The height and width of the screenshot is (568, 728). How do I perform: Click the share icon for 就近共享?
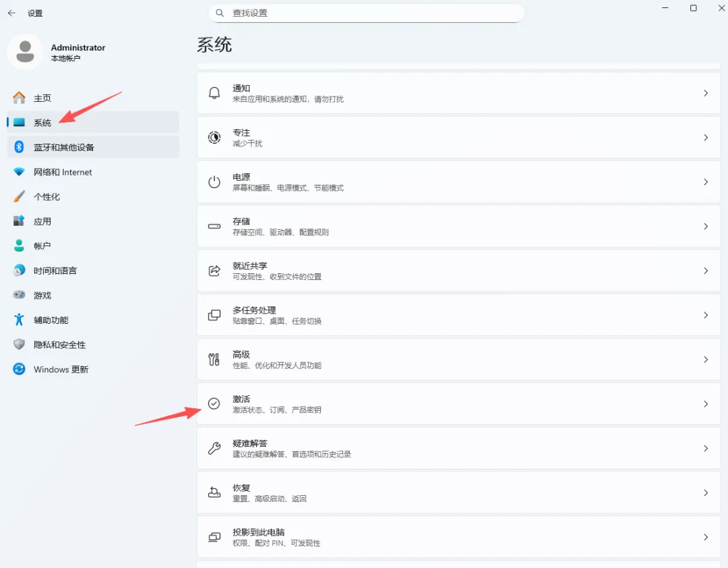214,271
